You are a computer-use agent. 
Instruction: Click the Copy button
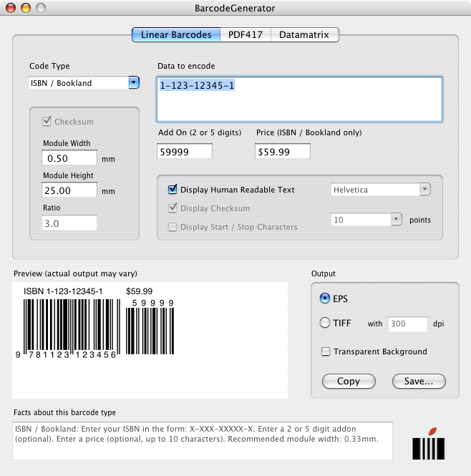tap(349, 381)
